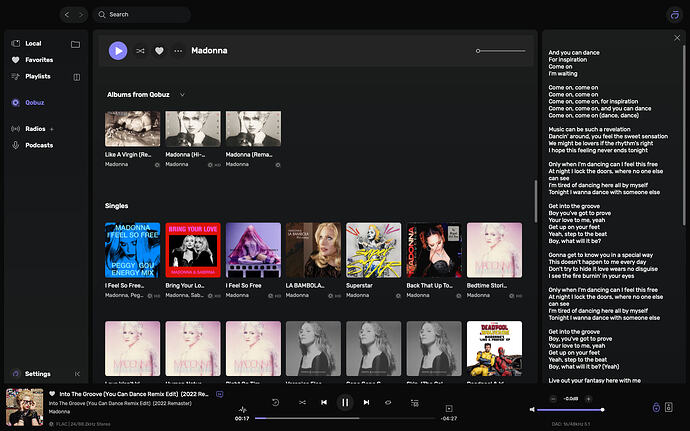Viewport: 690px width, 431px height.
Task: Skip to previous track
Action: pyautogui.click(x=324, y=402)
